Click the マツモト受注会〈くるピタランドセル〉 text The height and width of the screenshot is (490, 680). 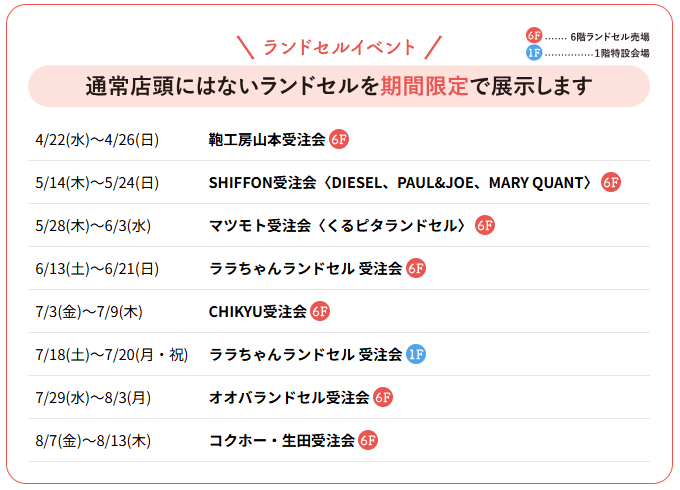click(x=338, y=226)
